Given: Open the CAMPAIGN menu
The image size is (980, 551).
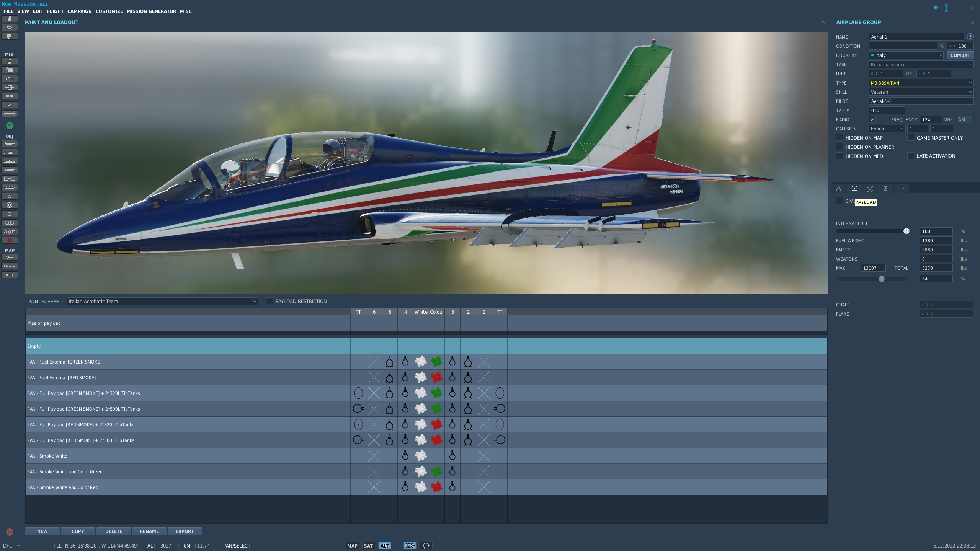Looking at the screenshot, I should 80,11.
